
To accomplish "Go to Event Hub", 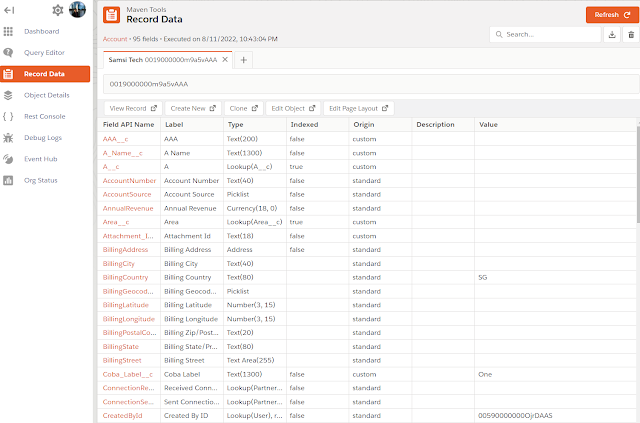I will (x=40, y=159).
